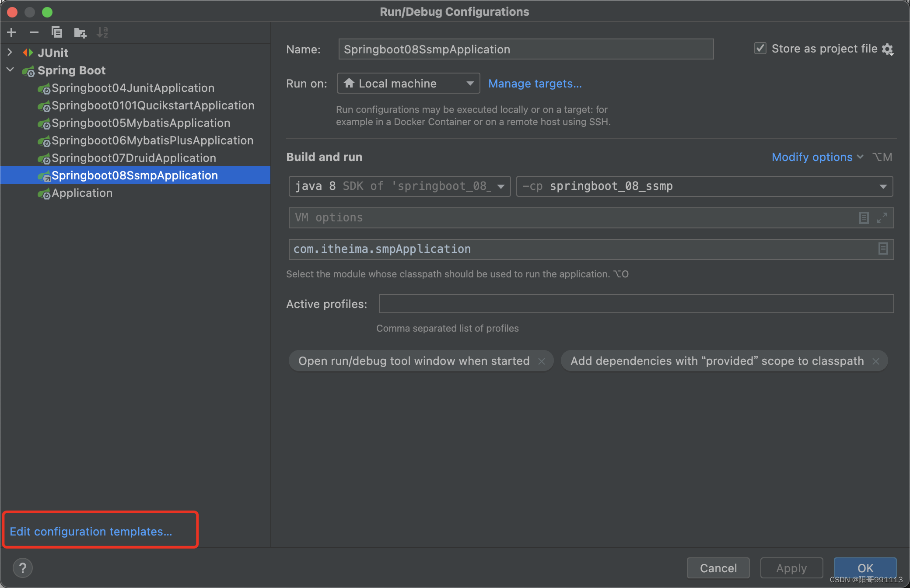Click the Move into new folder icon
910x588 pixels.
click(80, 32)
